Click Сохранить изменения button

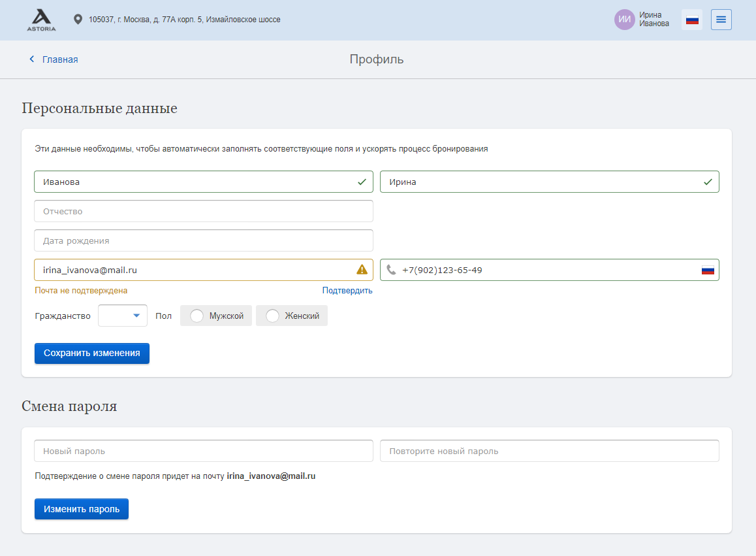[x=92, y=353]
